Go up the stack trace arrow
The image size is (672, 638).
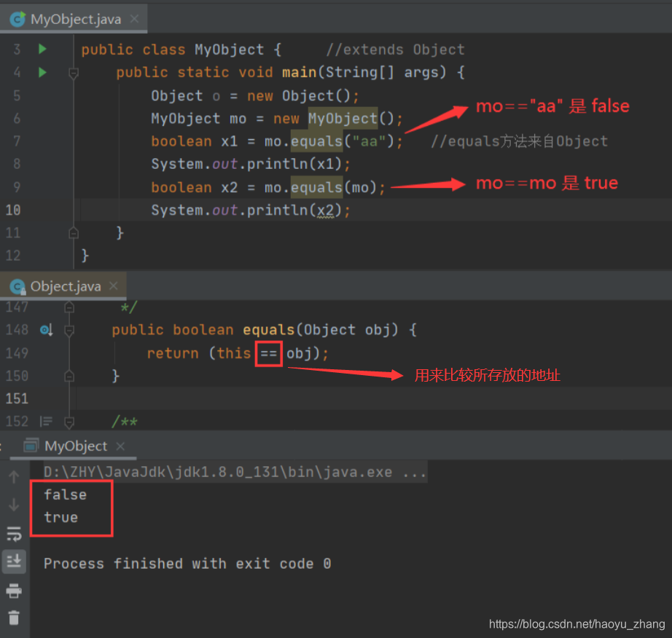pyautogui.click(x=14, y=476)
